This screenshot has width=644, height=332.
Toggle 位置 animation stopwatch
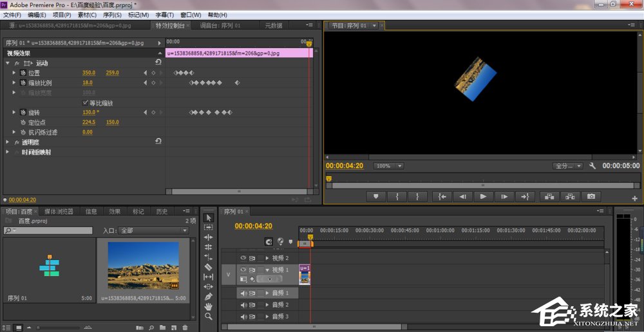pos(23,73)
